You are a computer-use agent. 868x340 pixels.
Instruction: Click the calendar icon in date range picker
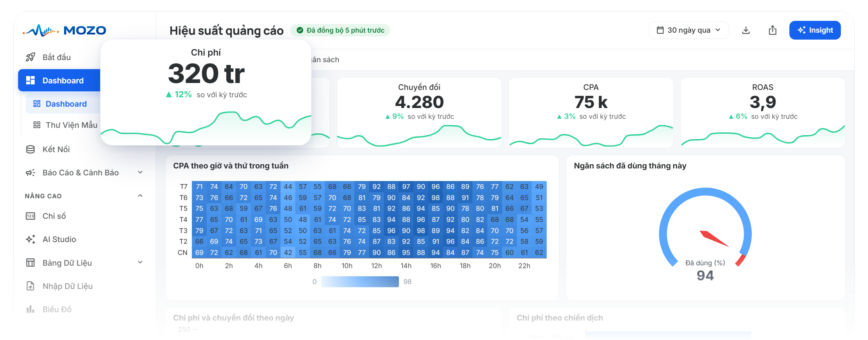pos(660,30)
